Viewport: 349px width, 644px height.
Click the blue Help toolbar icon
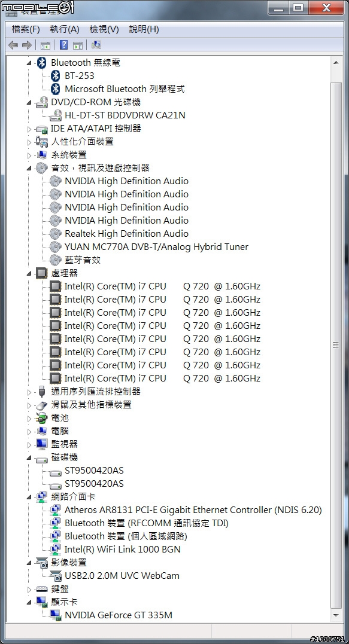[63, 45]
